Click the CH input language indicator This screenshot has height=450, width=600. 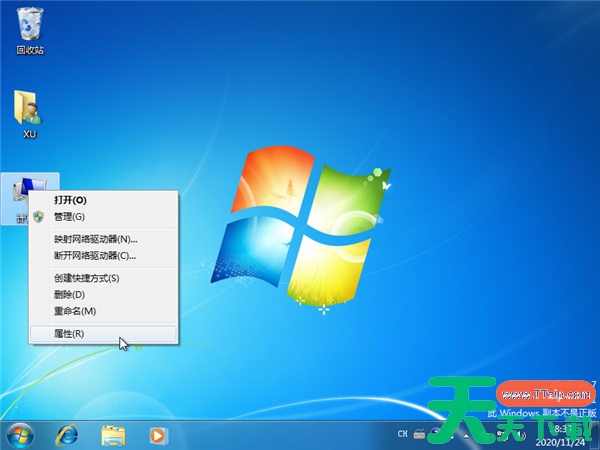(402, 434)
